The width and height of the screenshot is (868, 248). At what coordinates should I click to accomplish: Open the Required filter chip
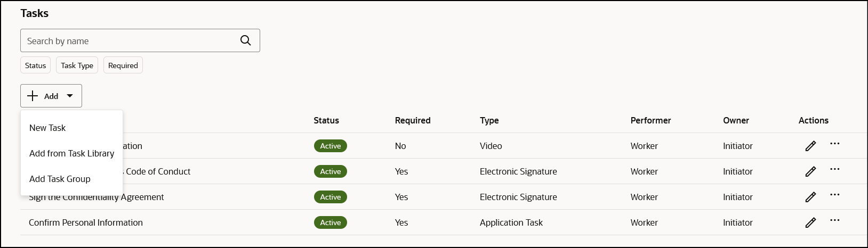click(x=123, y=65)
